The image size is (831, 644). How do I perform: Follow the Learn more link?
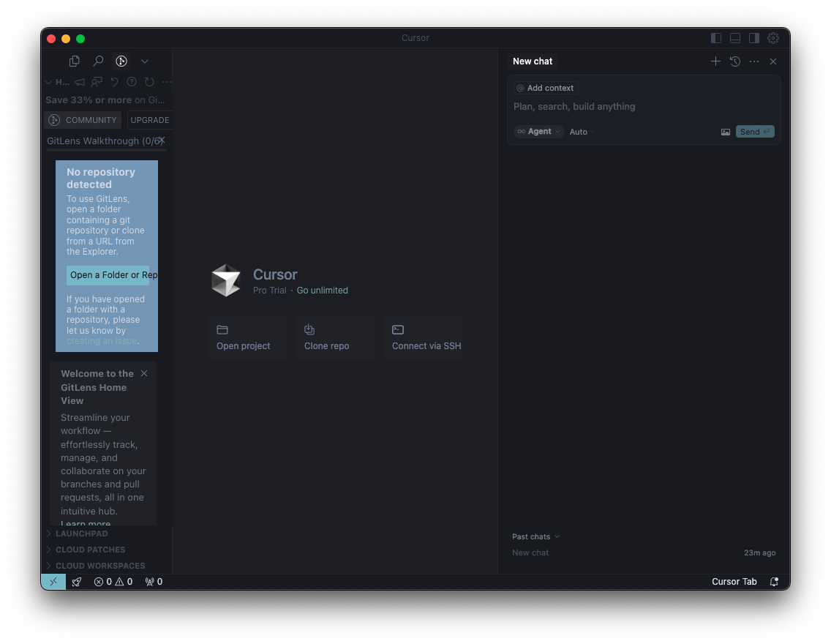click(x=86, y=523)
